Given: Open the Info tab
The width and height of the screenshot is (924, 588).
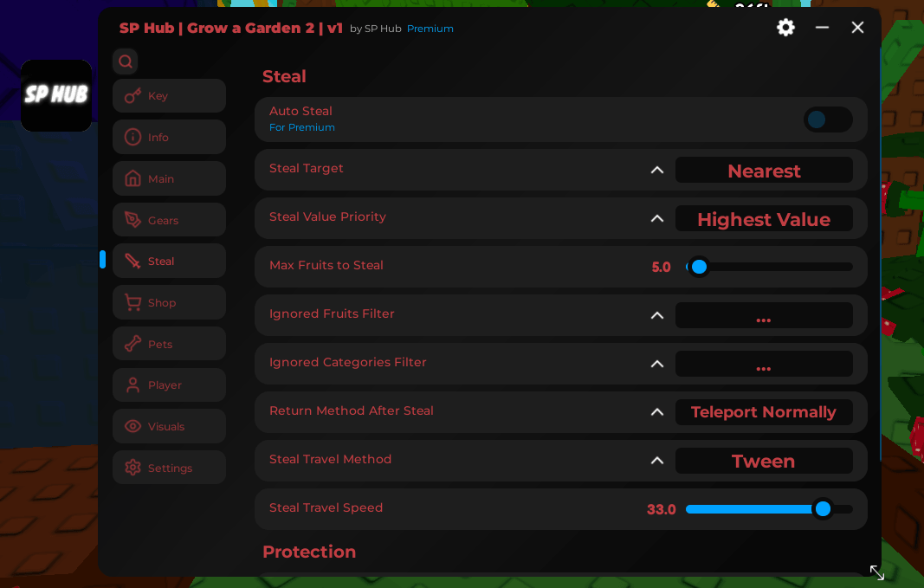Looking at the screenshot, I should tap(169, 138).
